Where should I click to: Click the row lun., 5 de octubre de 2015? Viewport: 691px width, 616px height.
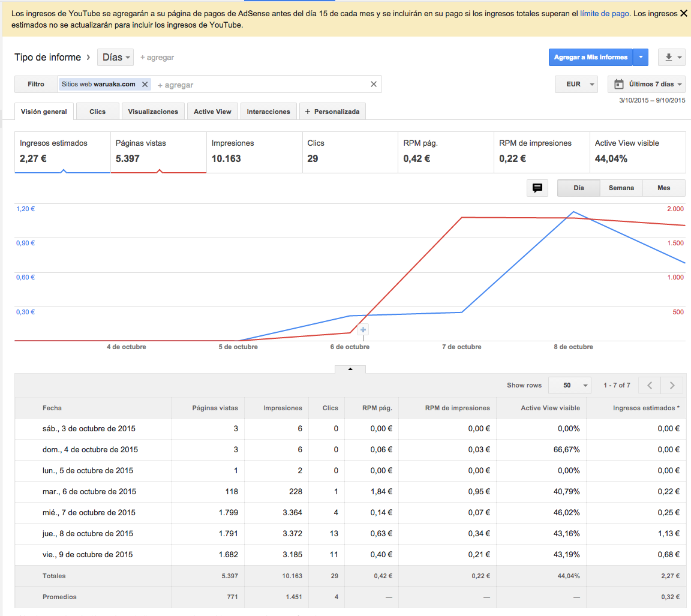(350, 471)
